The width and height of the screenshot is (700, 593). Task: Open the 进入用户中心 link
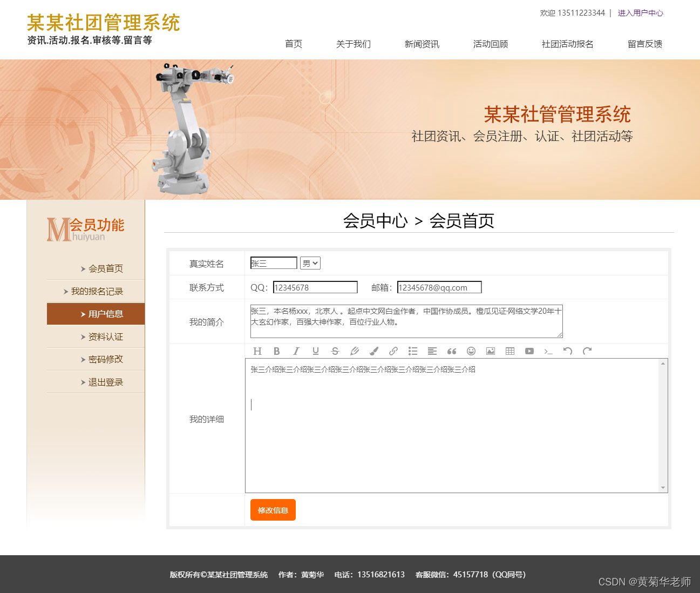pos(640,13)
